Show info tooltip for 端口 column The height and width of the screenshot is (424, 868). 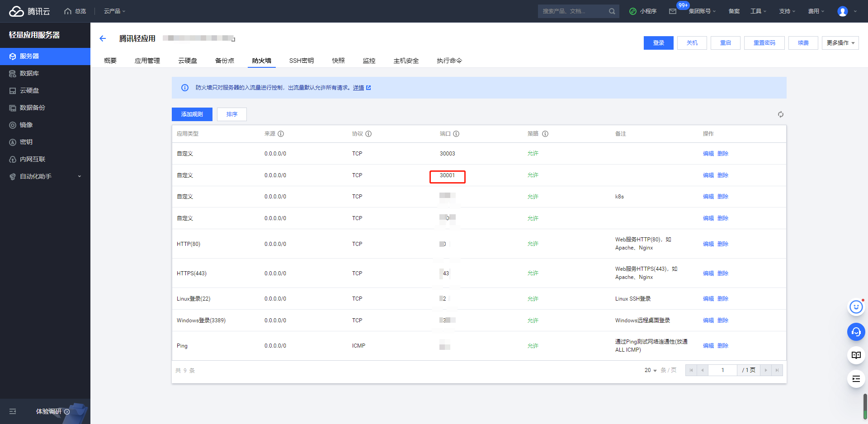point(456,134)
